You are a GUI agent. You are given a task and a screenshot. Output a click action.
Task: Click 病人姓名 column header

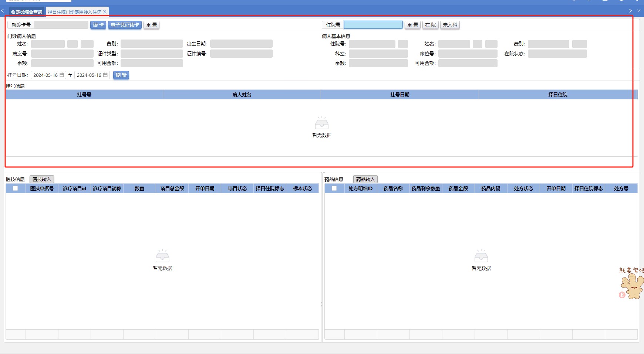click(242, 95)
